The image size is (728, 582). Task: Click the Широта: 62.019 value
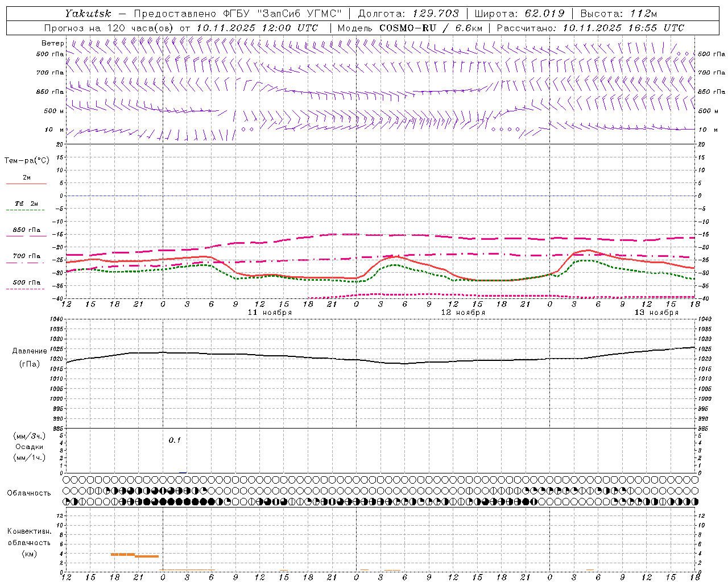(x=519, y=13)
